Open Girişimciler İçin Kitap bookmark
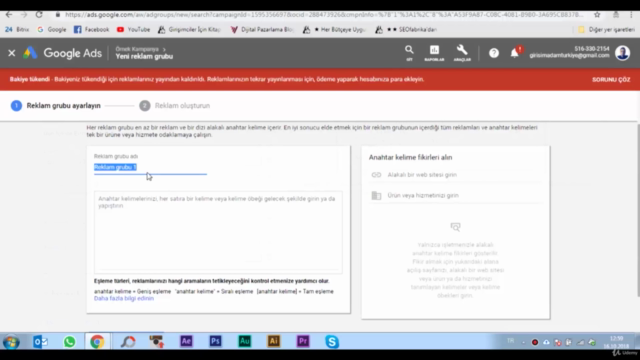The image size is (640, 360). 189,29
